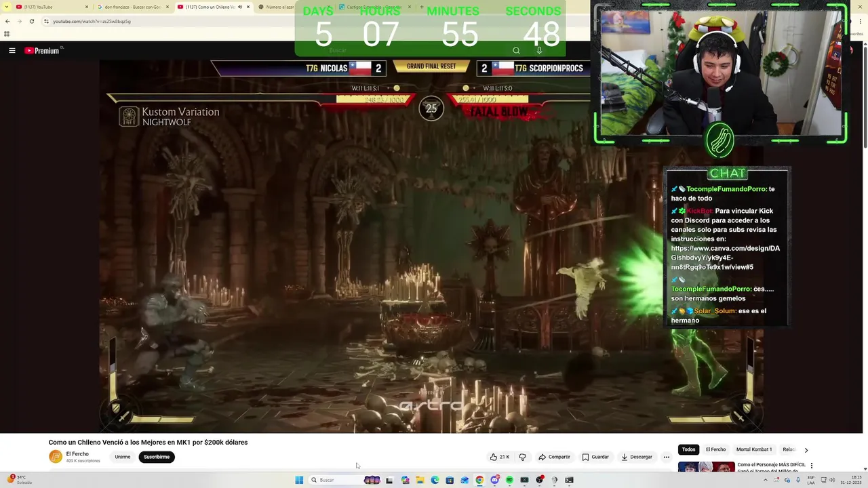Close the playing "Como un Chileno" tab
This screenshot has width=868, height=488.
pos(248,7)
